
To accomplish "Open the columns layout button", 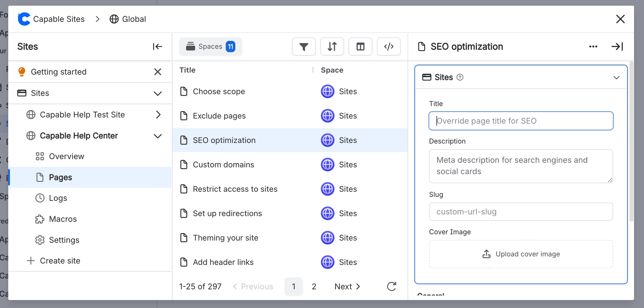I will (x=360, y=47).
